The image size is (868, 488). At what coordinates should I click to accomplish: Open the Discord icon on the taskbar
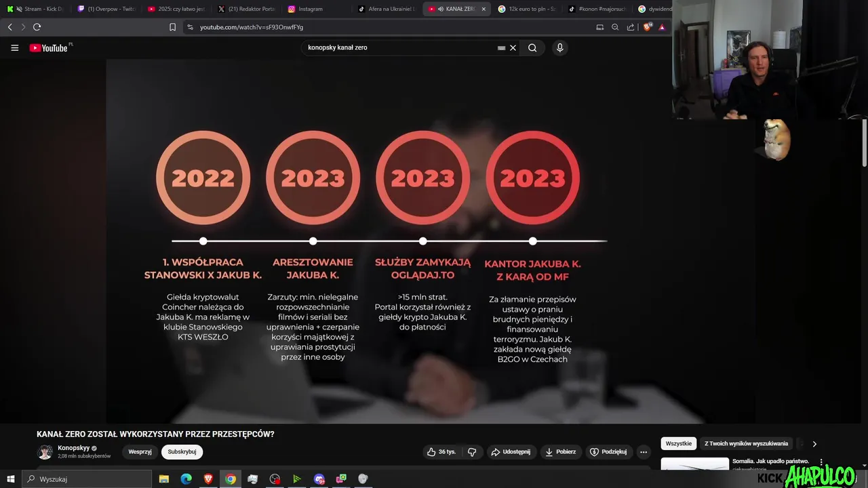pyautogui.click(x=319, y=479)
